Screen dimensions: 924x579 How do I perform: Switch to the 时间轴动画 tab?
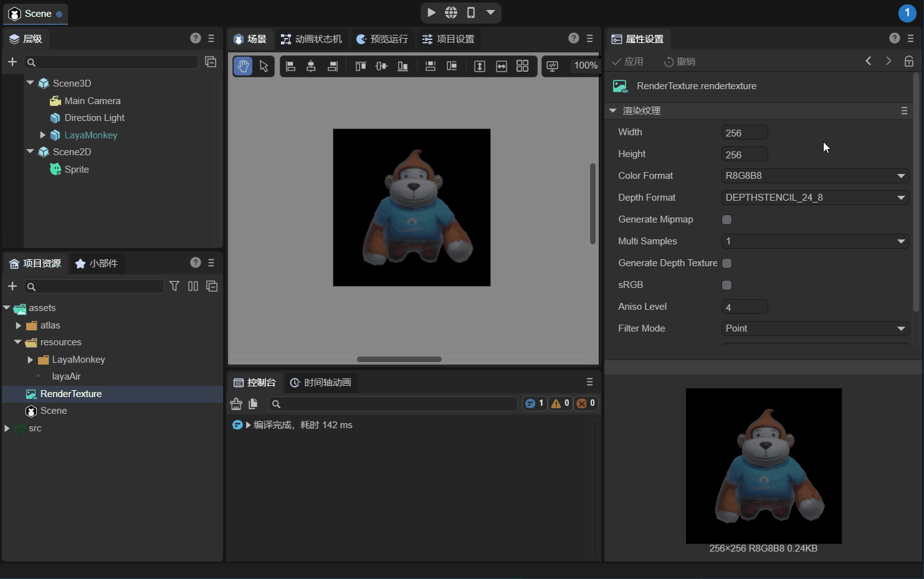tap(321, 383)
